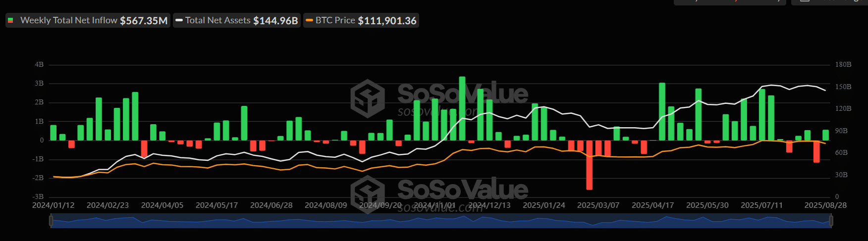Click the 2025/08/28 date label on the x-axis

825,205
